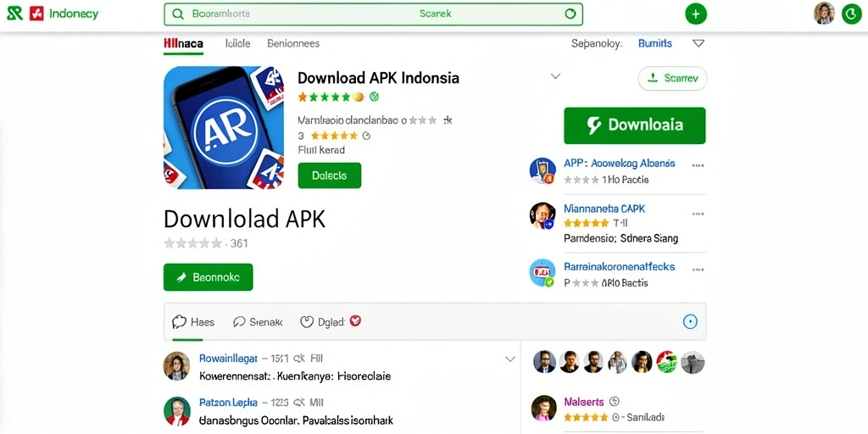Click the red logo icon beside Indonecy
The image size is (868, 434).
(x=36, y=14)
